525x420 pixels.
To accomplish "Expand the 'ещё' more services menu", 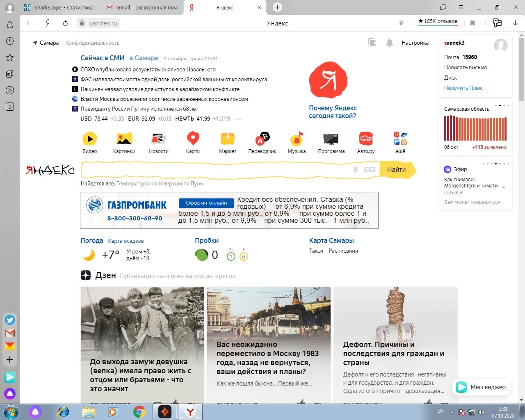I will tap(400, 142).
